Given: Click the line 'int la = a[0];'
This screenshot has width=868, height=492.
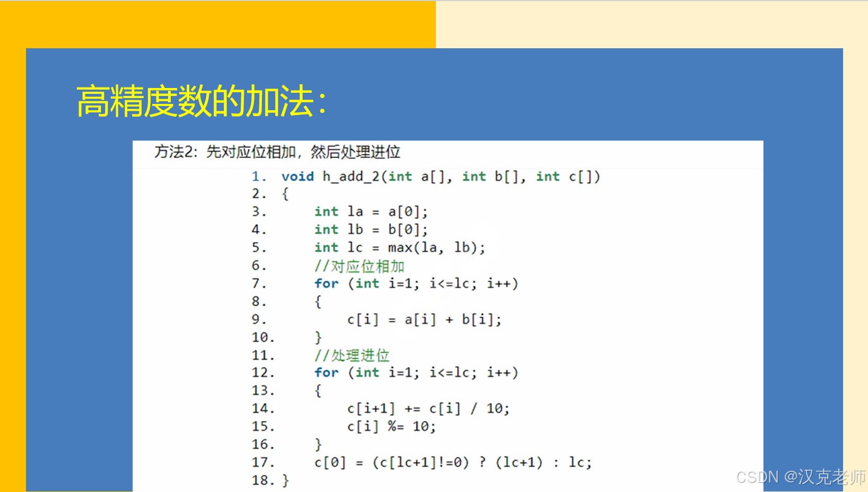Looking at the screenshot, I should 371,212.
